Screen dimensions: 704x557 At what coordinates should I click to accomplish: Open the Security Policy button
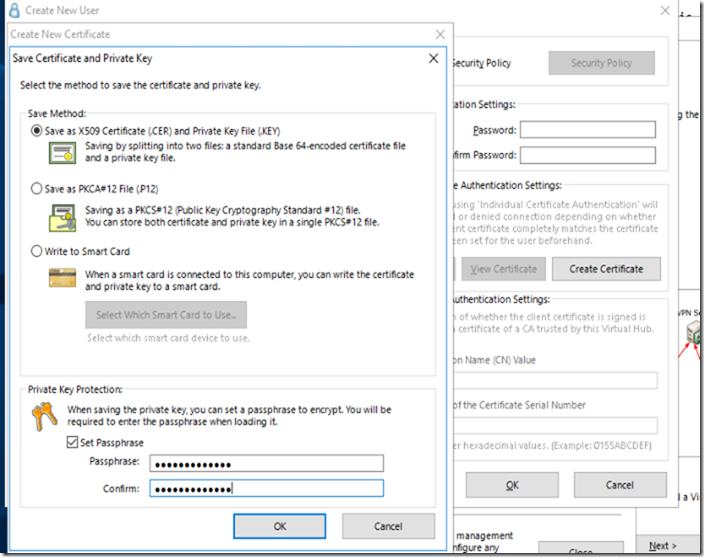[601, 63]
